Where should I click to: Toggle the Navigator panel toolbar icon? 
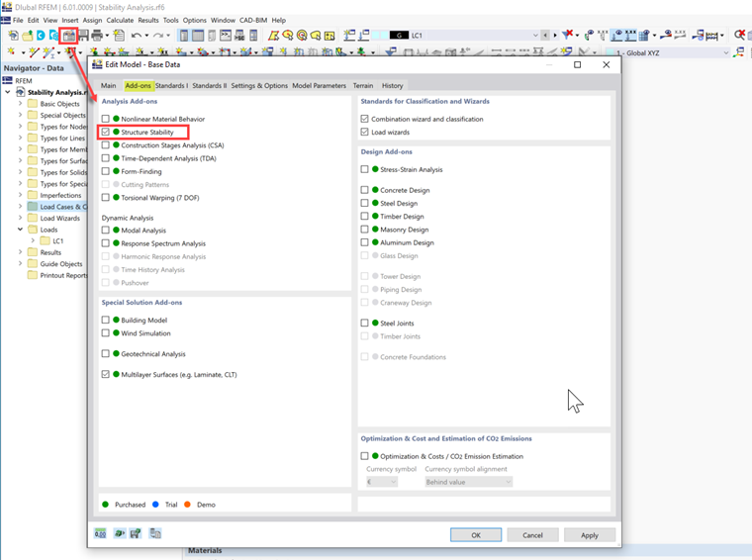click(x=183, y=35)
